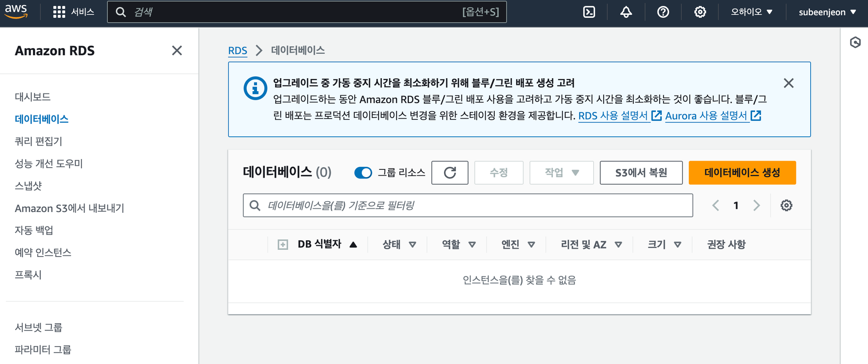Image resolution: width=868 pixels, height=364 pixels.
Task: Open the Aurora 사용 설명서 link
Action: [713, 116]
